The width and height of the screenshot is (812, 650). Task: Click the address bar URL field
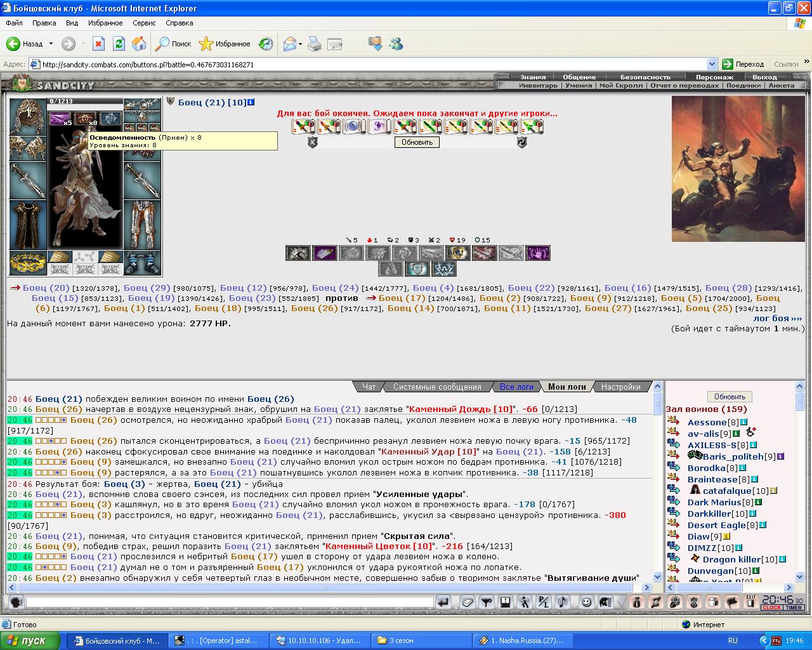(373, 64)
